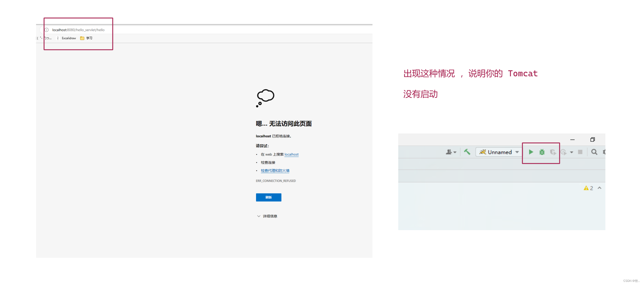The height and width of the screenshot is (285, 644).
Task: Expand the 详细信息 details section
Action: [x=267, y=216]
